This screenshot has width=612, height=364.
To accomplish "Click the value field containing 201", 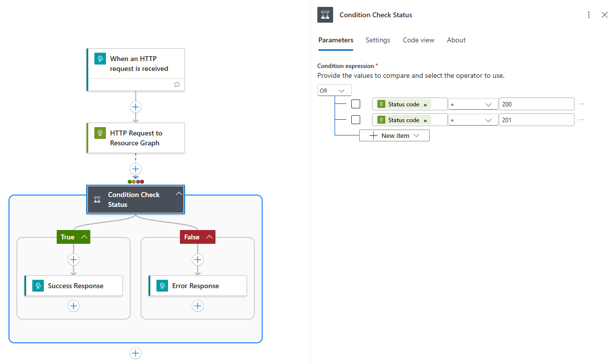I will point(536,120).
